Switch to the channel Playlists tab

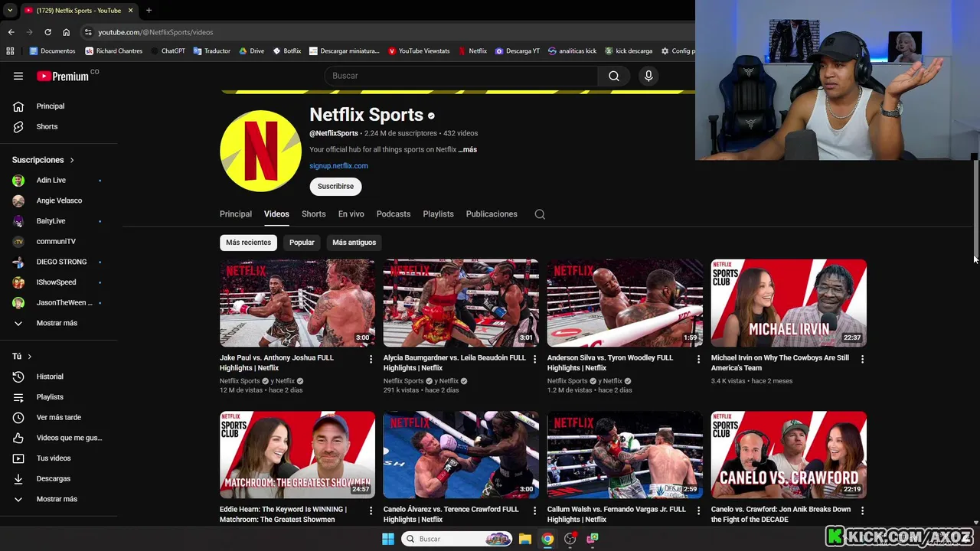point(438,214)
